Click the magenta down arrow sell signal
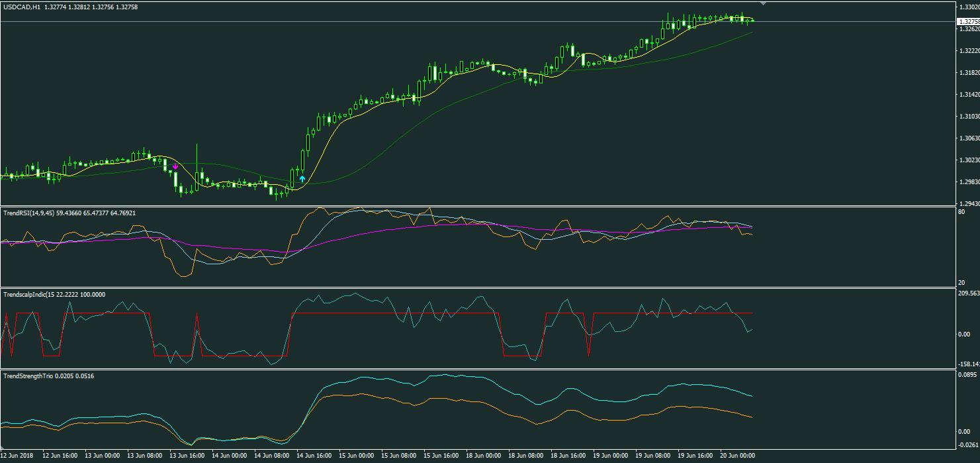Image resolution: width=980 pixels, height=463 pixels. point(175,167)
